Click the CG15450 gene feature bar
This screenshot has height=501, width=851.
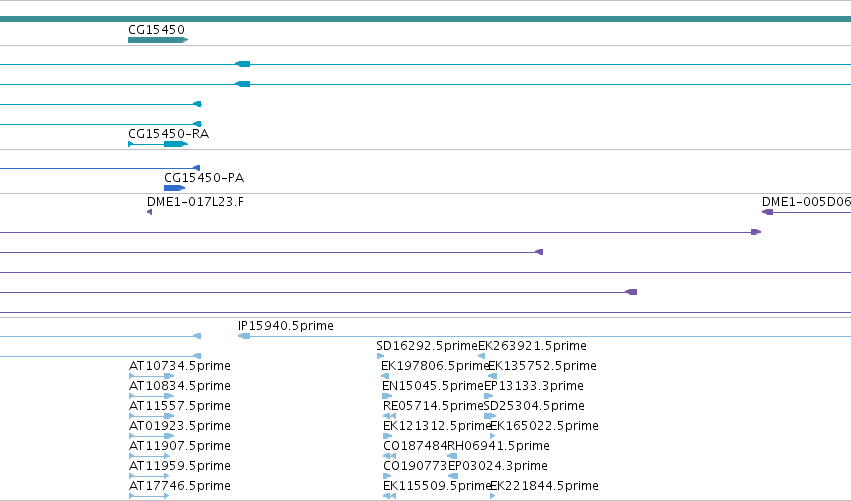(158, 40)
